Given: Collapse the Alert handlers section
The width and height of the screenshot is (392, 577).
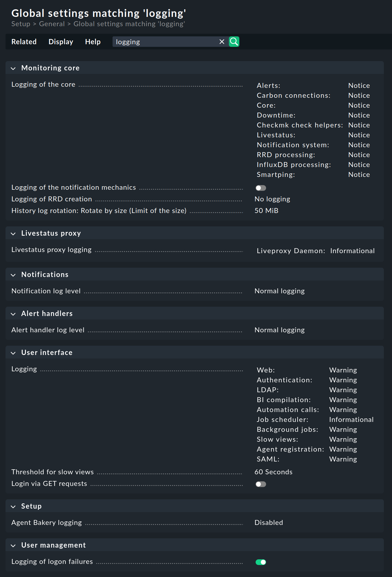Looking at the screenshot, I should coord(13,314).
